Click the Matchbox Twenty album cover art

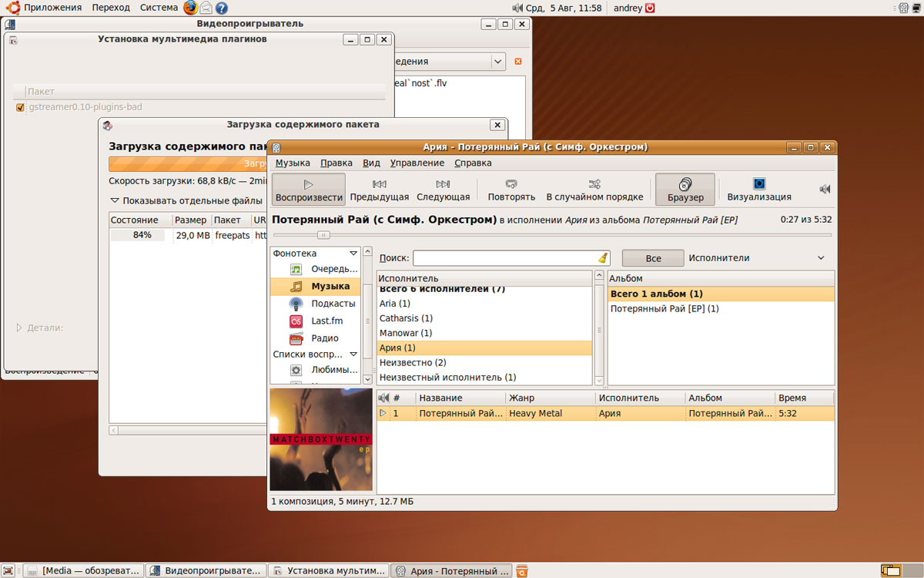(x=321, y=439)
